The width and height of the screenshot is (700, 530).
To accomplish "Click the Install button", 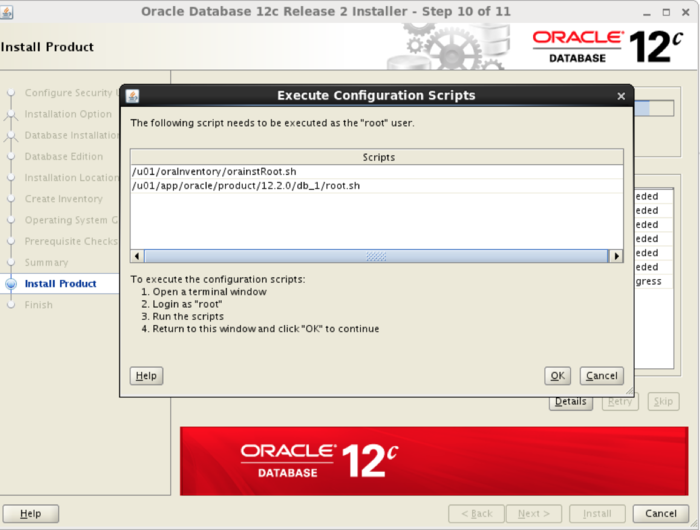I will point(597,513).
